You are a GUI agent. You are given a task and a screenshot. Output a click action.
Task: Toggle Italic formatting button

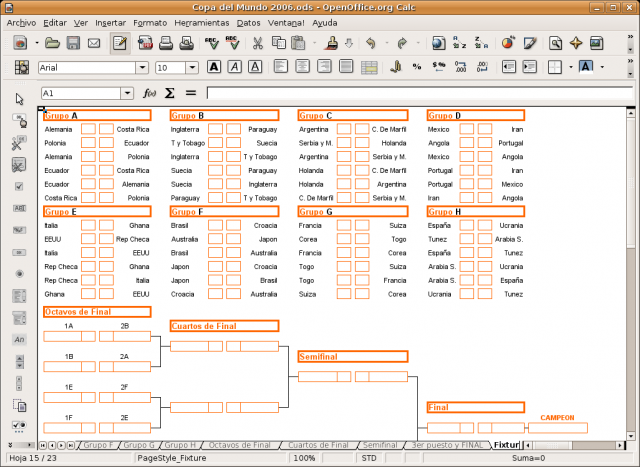[235, 67]
